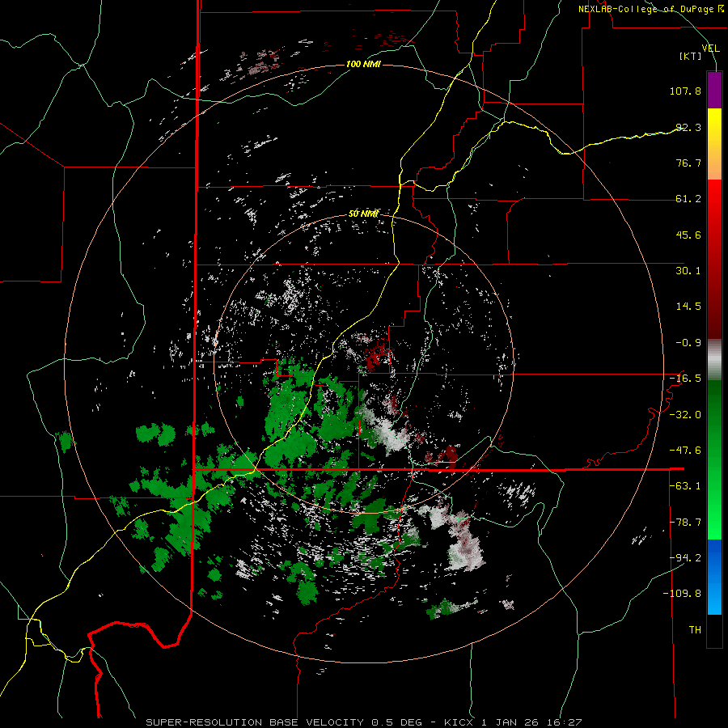Click the -94.2 legend value

(x=685, y=557)
